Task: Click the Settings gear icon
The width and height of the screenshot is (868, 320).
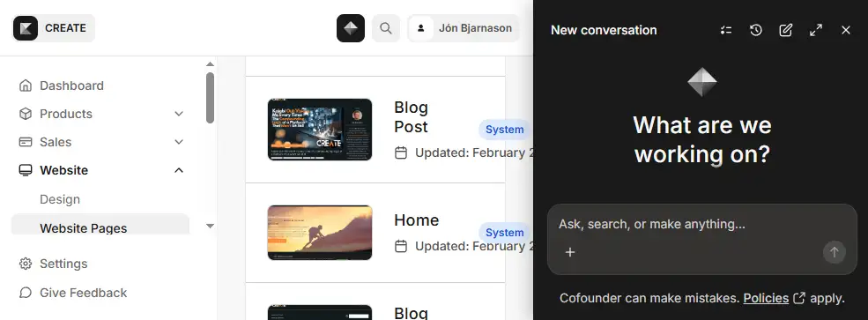Action: pos(26,264)
